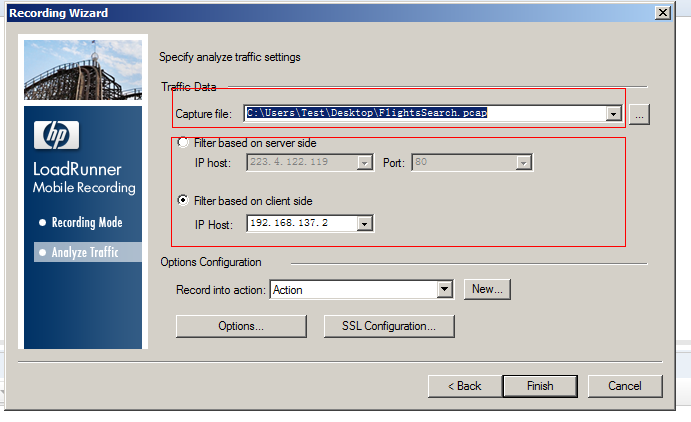Expand the server side IP host dropdown

click(364, 163)
